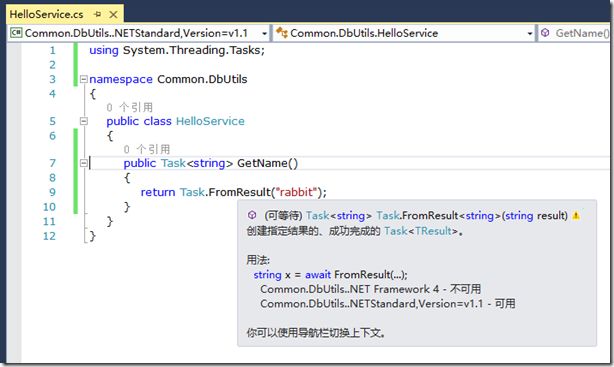
Task: Click the references CodeLens above HelloService class
Action: pos(130,107)
